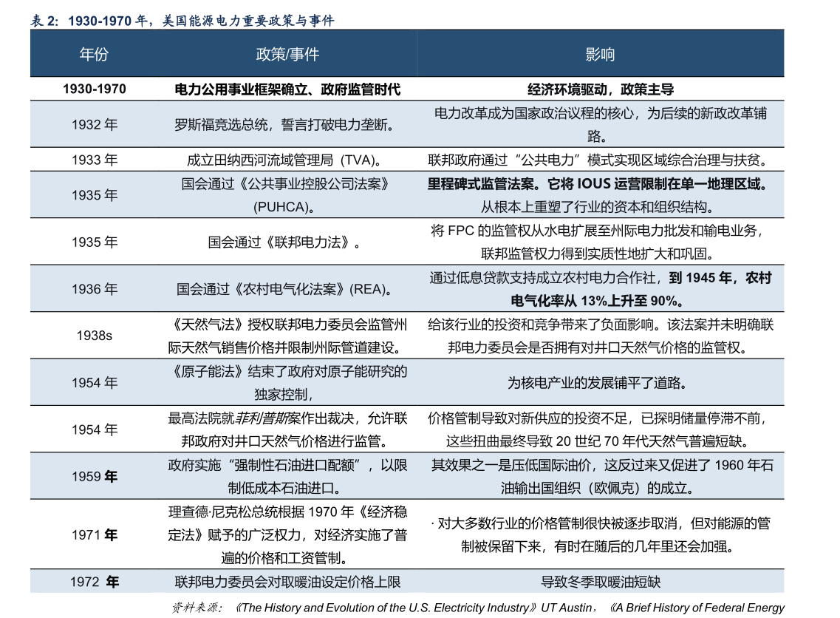
Task: Click the '电力改革成为国家政治议程的核心' impact cell
Action: [x=600, y=124]
